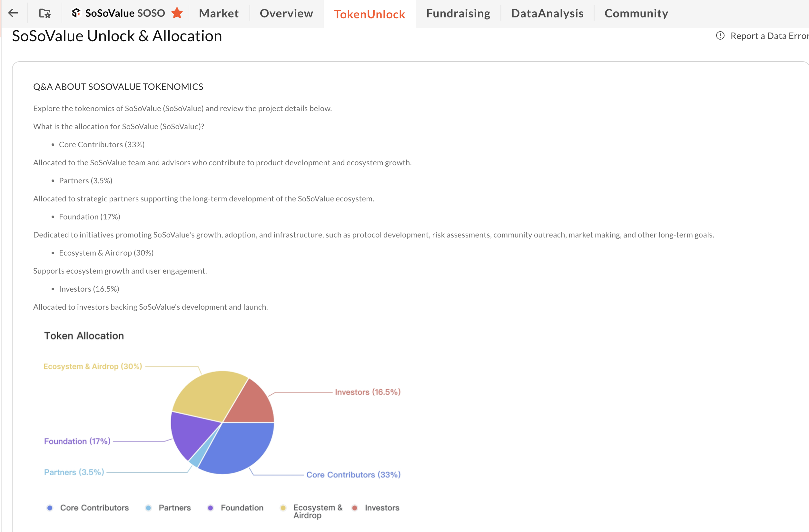Open the Community tab
This screenshot has width=809, height=532.
click(x=636, y=13)
